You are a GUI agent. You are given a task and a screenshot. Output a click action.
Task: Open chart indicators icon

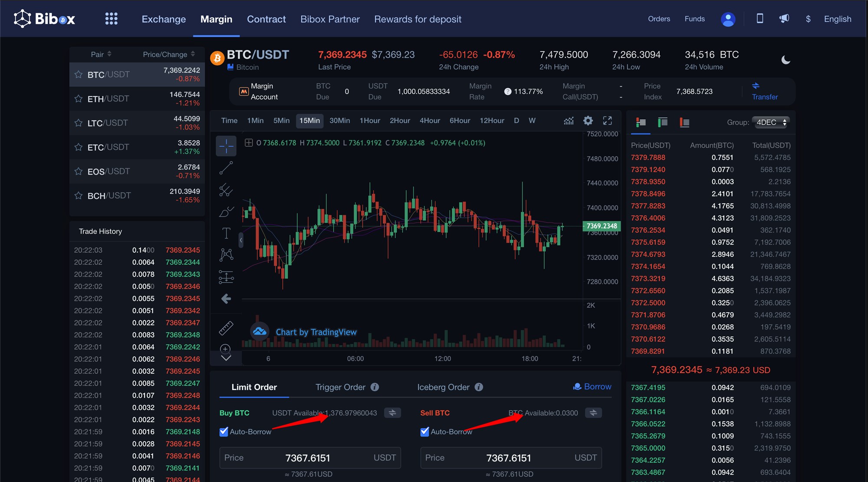click(x=569, y=121)
